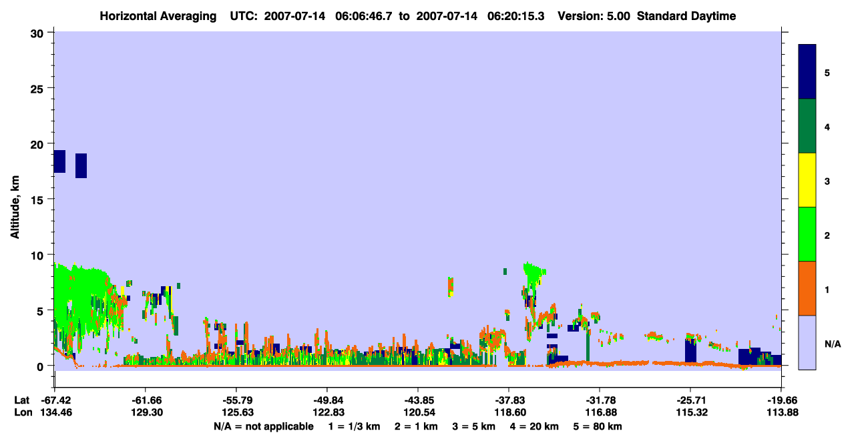Click the '1 = 1/3 km' legend note
The width and height of the screenshot is (868, 445).
click(x=354, y=426)
